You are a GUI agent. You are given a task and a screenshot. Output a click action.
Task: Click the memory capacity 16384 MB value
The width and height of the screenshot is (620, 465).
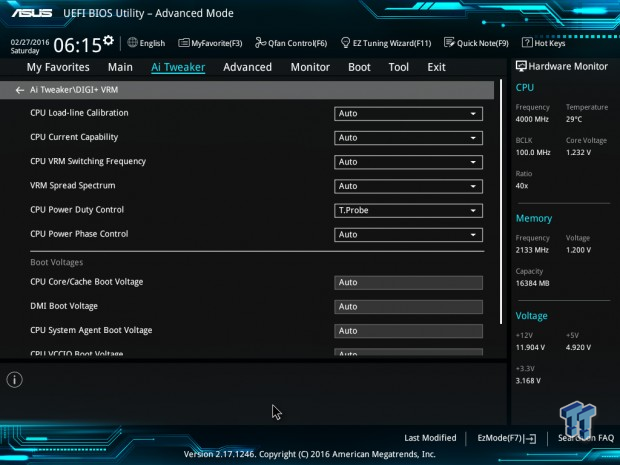click(x=532, y=283)
